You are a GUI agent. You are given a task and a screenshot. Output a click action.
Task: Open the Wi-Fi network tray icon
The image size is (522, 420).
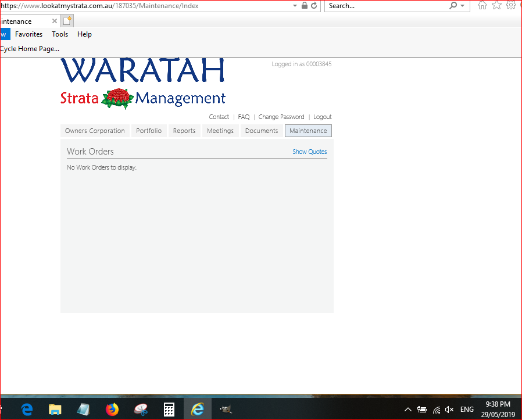coord(437,410)
